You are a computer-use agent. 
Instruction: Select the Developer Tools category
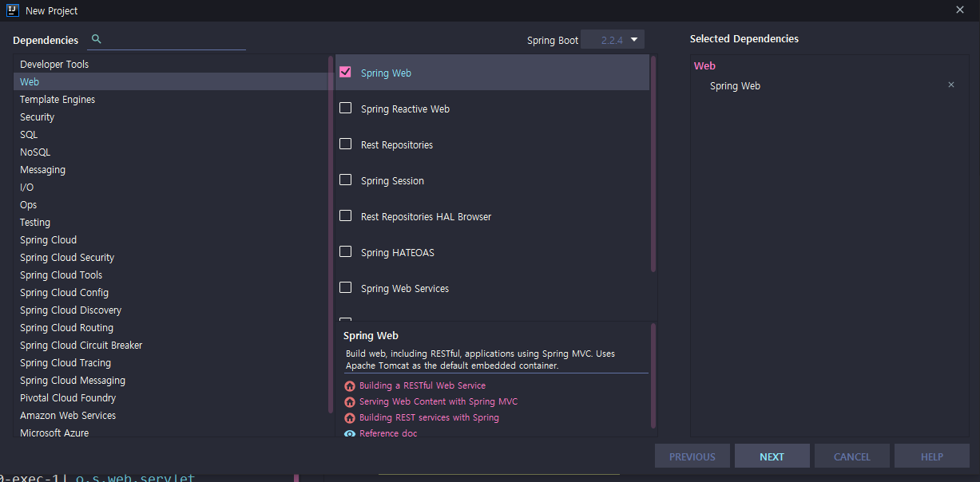(x=170, y=64)
